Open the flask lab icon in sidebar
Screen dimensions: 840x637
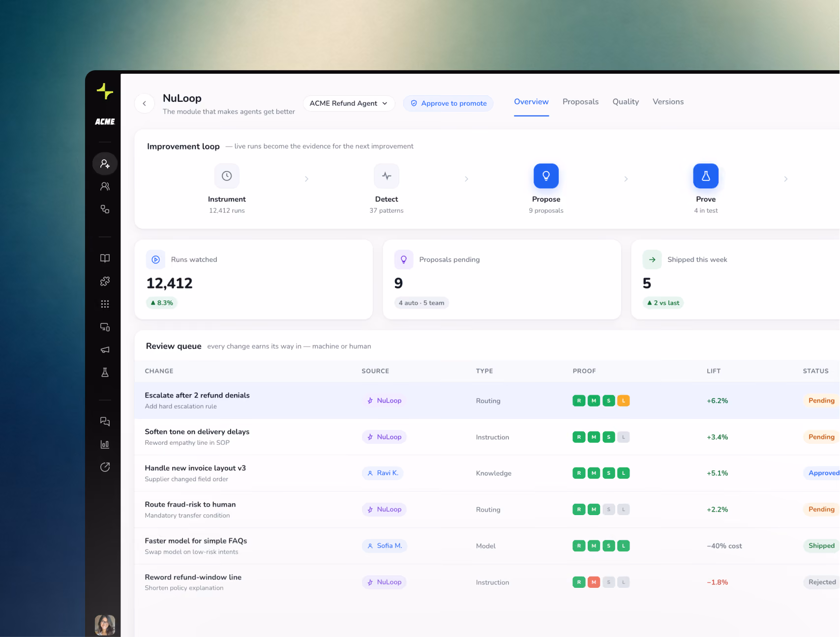pos(105,373)
